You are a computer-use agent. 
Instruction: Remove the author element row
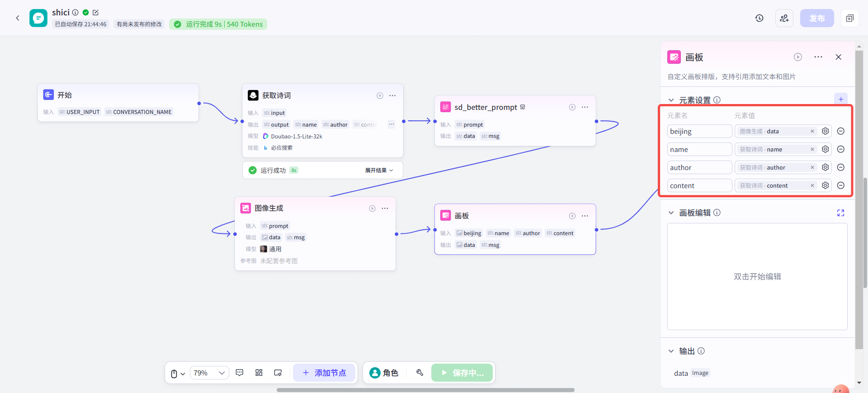click(841, 167)
